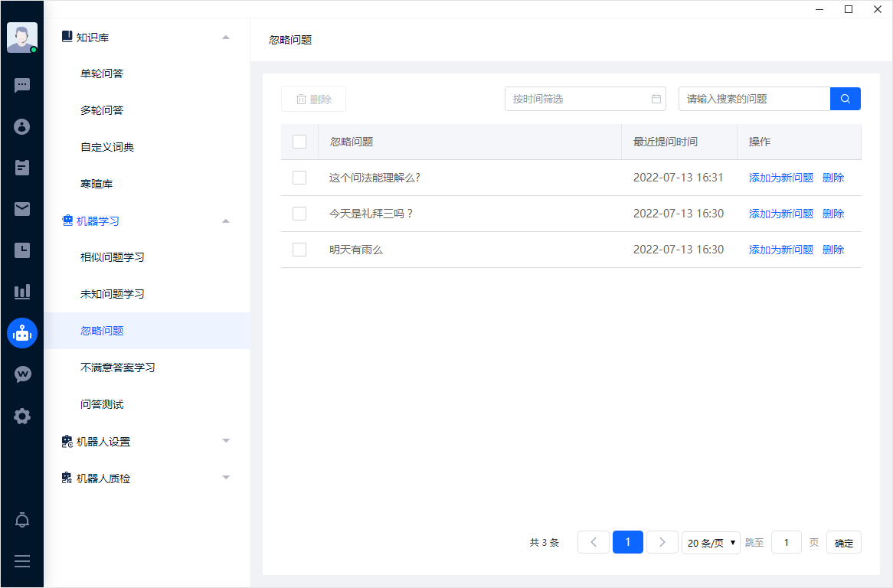The width and height of the screenshot is (893, 588).
Task: Focus the 请输入搜索的问题 search field
Action: 754,99
